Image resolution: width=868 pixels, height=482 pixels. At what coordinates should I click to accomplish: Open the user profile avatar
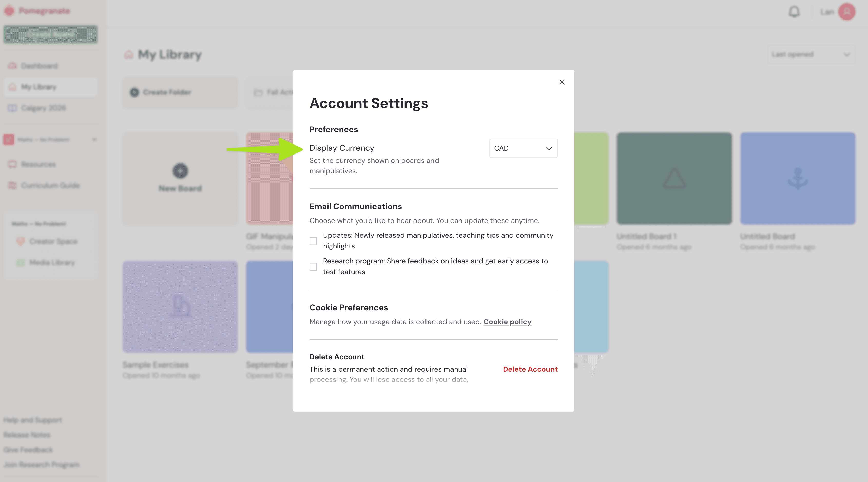click(846, 12)
